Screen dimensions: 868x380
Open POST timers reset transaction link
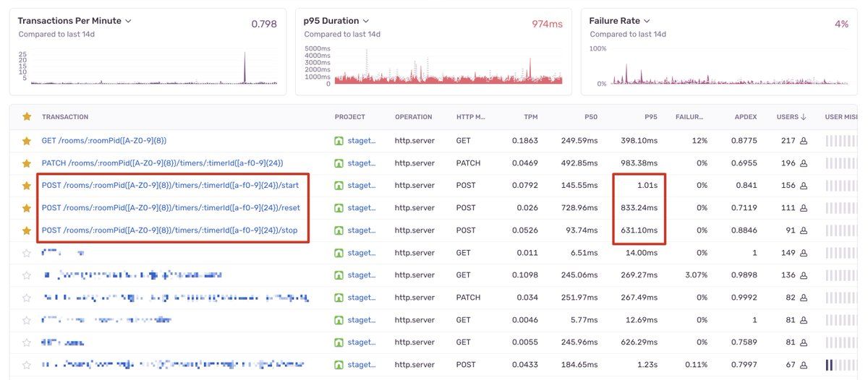[171, 208]
